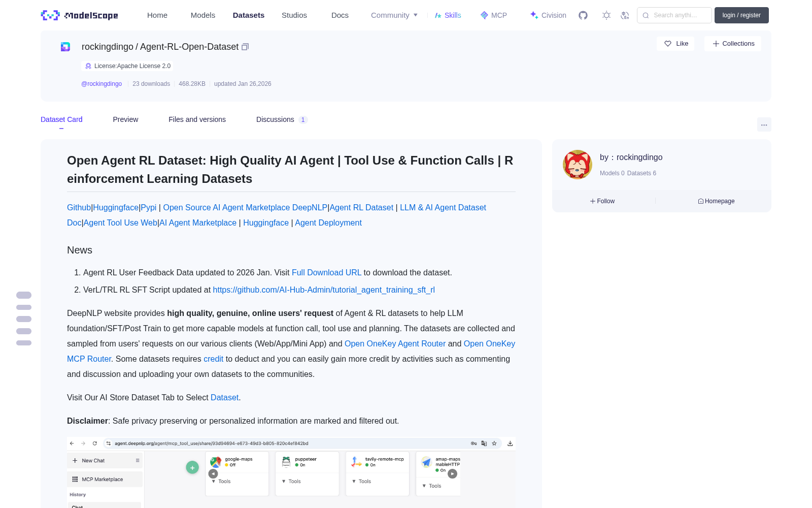Click the dataset logo next to rockingdingo
Viewport: 812px width, 508px height.
[65, 47]
